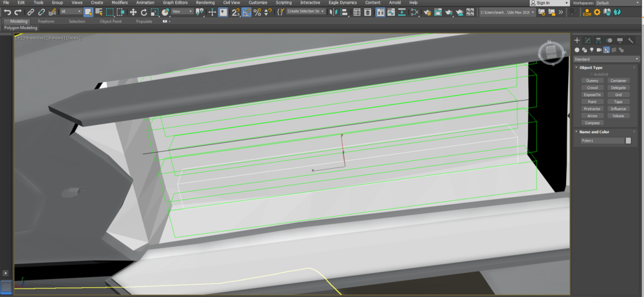Open the Modify panel tab

tap(587, 41)
